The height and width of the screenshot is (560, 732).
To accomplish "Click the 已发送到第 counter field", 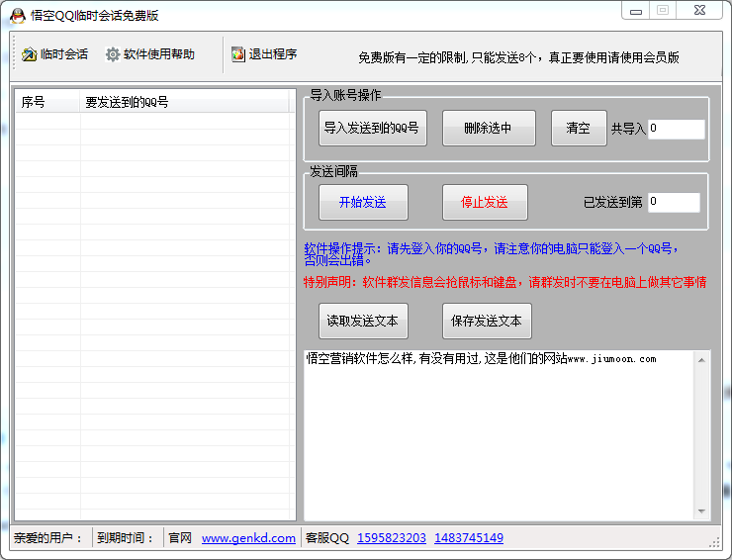I will [x=674, y=202].
